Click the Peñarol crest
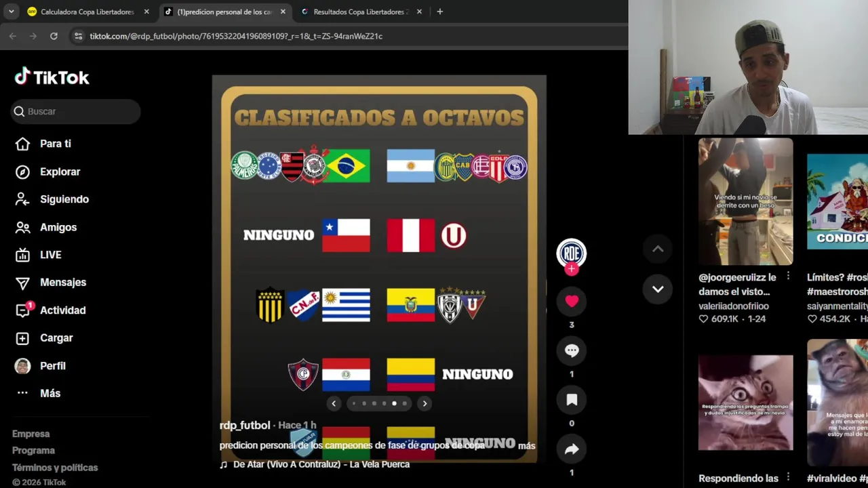Viewport: 868px width, 488px height. point(270,305)
